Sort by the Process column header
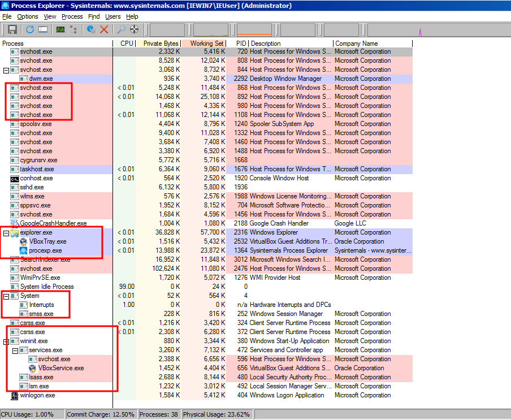This screenshot has height=420, width=511. tap(57, 44)
